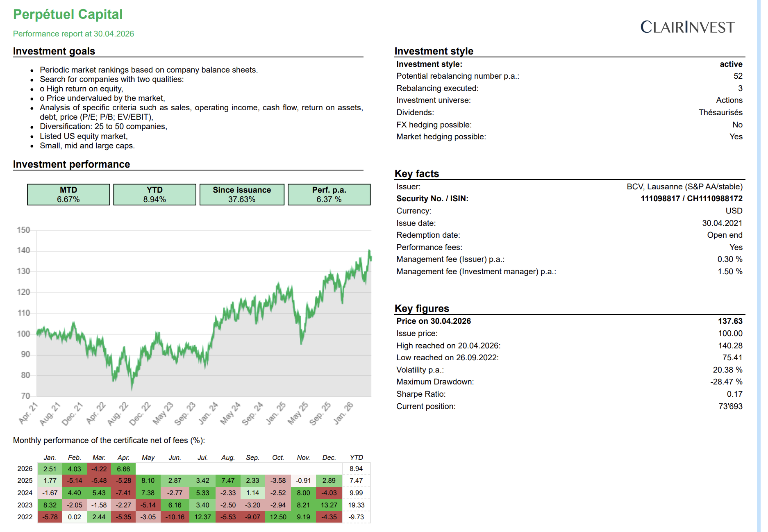Click the 2026 March cell -4.22
This screenshot has width=768, height=532.
[99, 469]
